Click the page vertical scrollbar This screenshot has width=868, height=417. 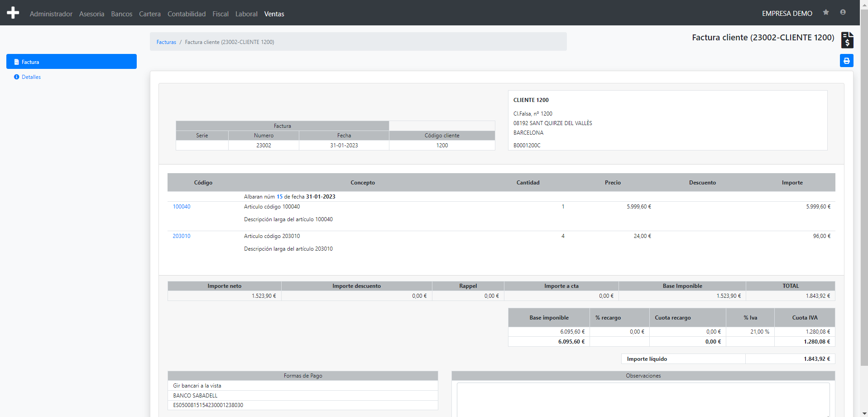coord(864,188)
